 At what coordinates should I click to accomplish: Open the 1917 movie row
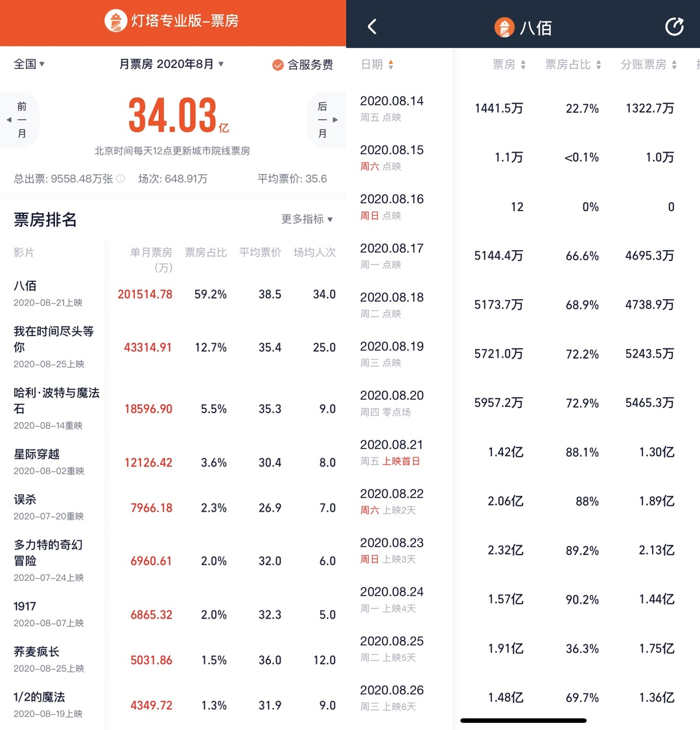click(x=173, y=614)
